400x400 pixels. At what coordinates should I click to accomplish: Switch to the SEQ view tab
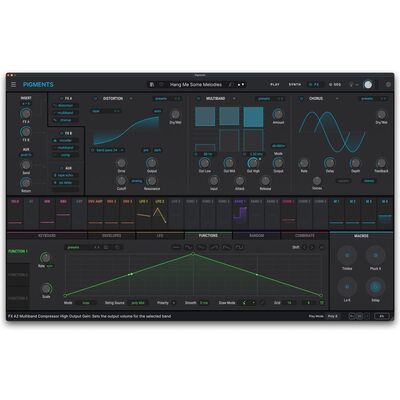(x=335, y=85)
